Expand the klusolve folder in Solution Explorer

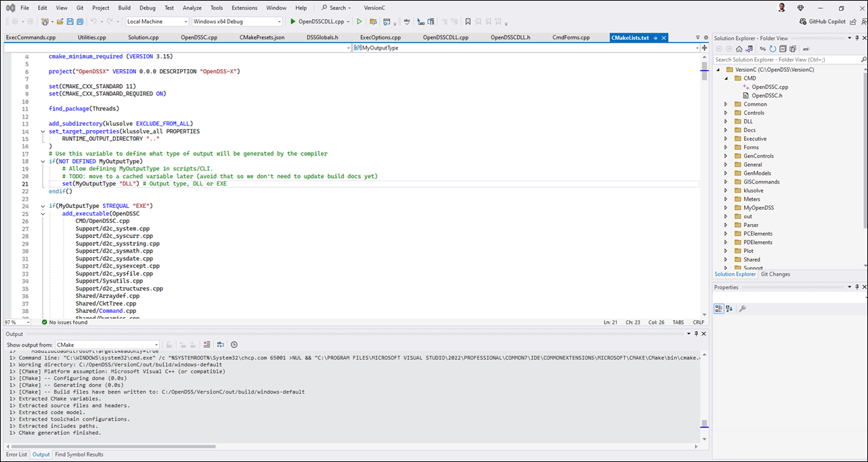[726, 190]
